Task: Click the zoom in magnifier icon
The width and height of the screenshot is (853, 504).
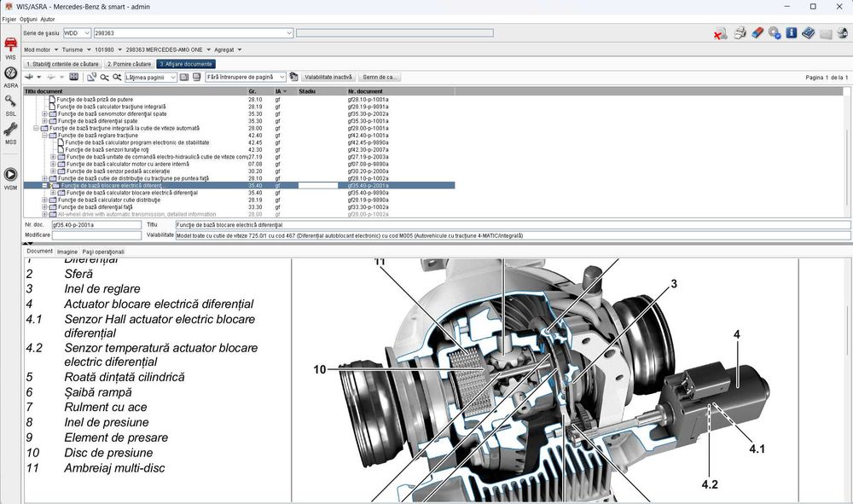Action: click(x=117, y=78)
